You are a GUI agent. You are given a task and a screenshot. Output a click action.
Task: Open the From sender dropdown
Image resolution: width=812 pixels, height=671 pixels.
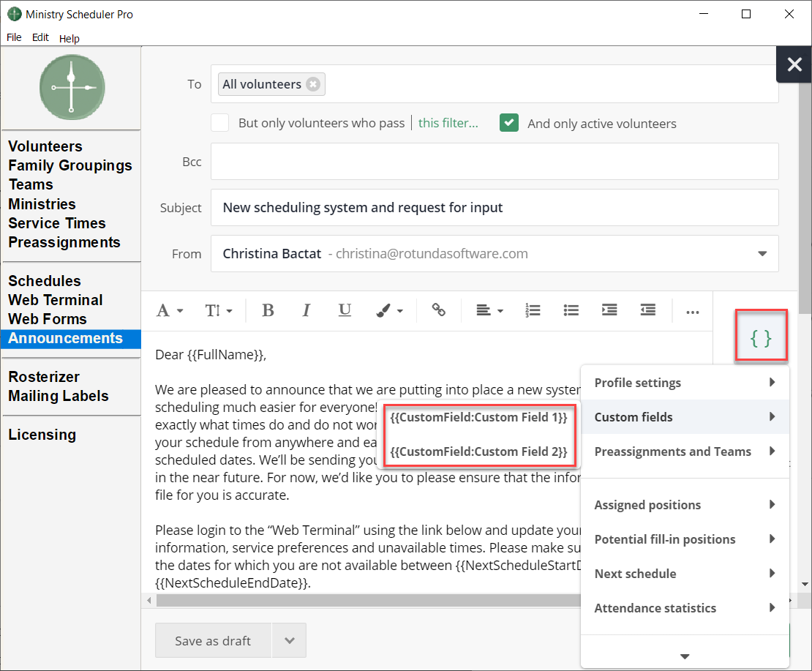coord(762,254)
